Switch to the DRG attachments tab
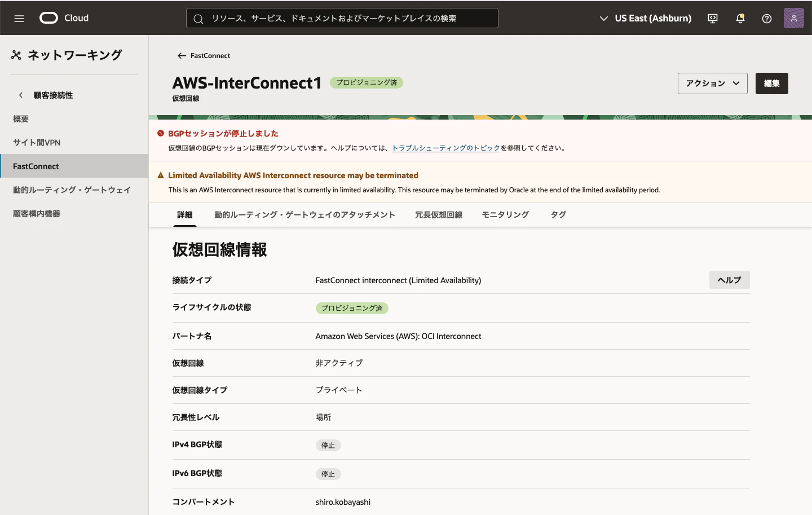The width and height of the screenshot is (812, 515). point(305,215)
